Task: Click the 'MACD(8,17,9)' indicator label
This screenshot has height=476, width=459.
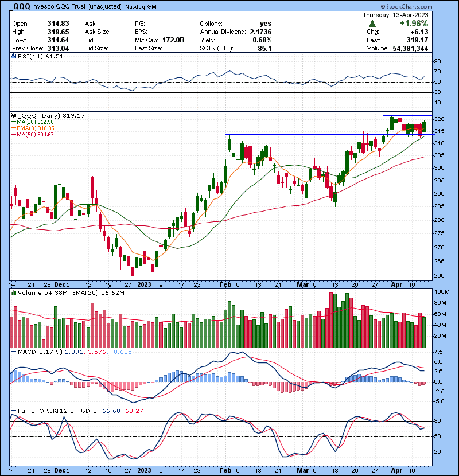Action: point(40,352)
